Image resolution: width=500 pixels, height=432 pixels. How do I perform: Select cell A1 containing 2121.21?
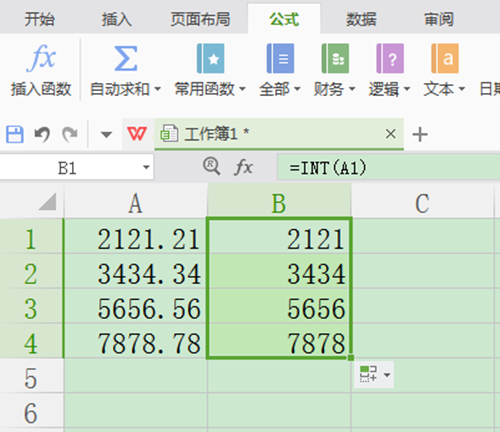(135, 237)
